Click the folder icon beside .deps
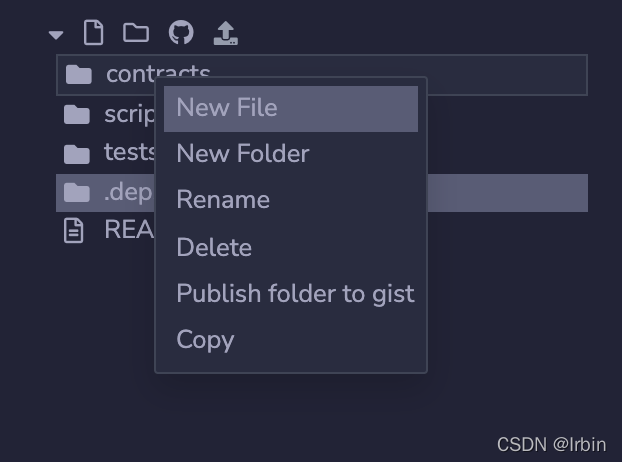Viewport: 622px width, 462px height. (77, 192)
